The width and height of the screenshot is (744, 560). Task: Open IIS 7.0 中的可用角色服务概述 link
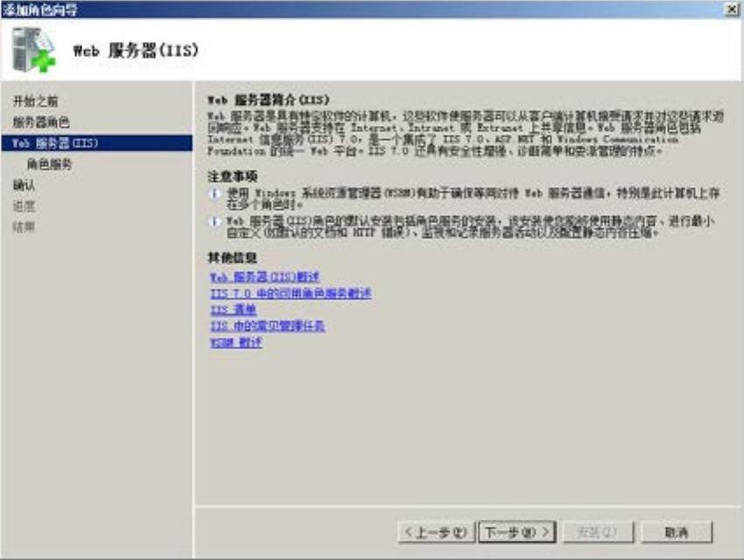coord(291,293)
